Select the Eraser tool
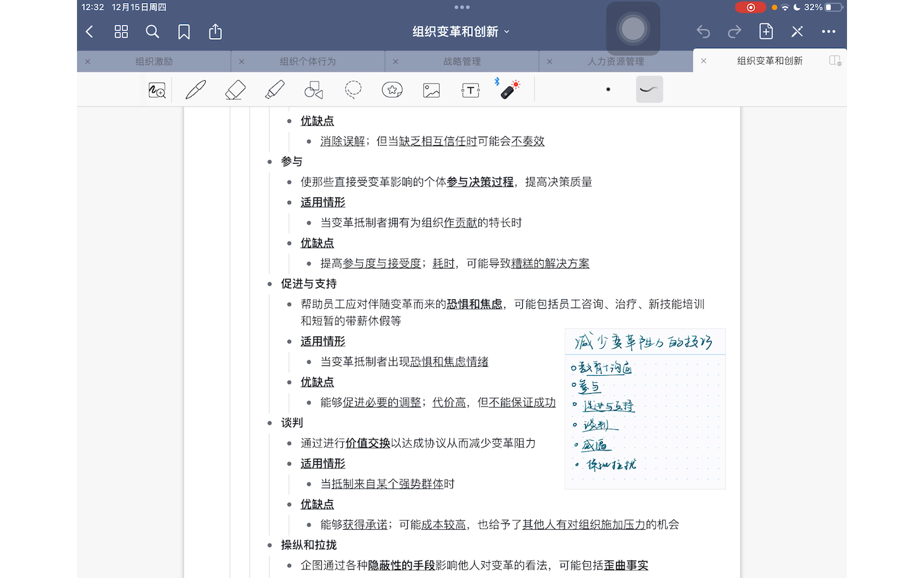The width and height of the screenshot is (924, 578). (235, 90)
